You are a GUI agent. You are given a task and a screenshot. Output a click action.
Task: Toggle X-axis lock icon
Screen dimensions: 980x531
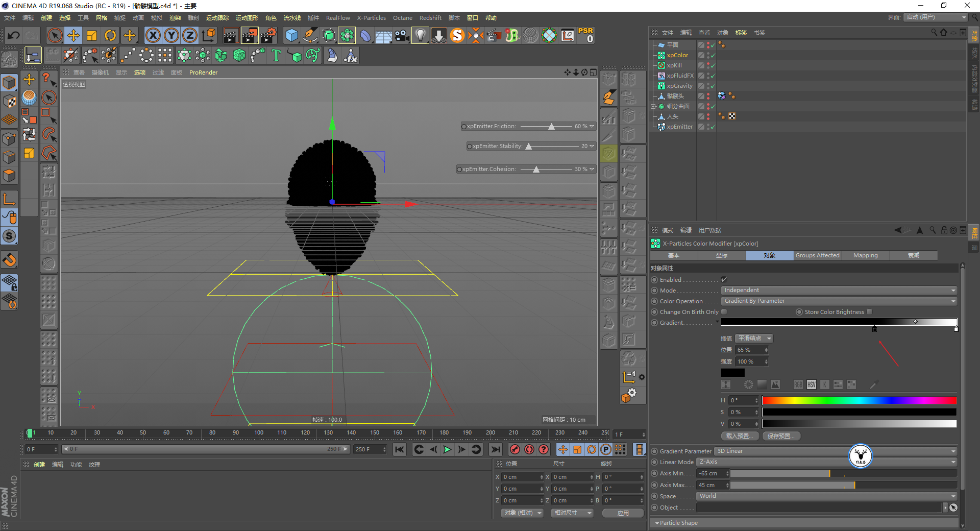[x=153, y=35]
